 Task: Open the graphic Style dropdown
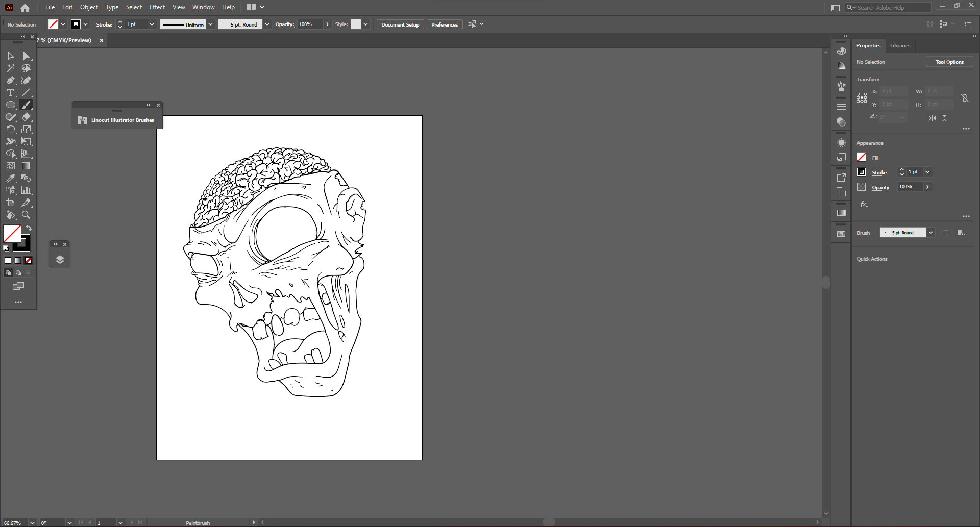point(365,24)
